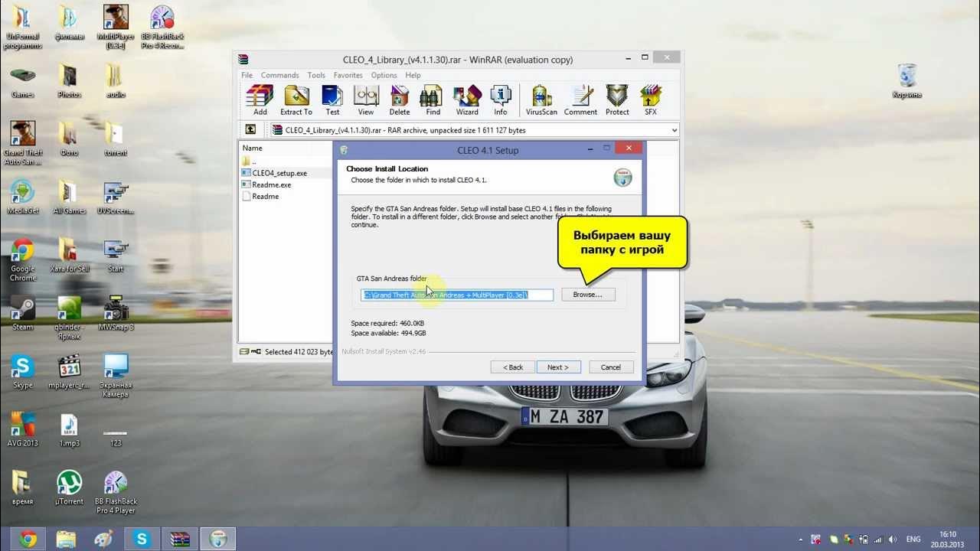Open the Find binoculars tool
The height and width of the screenshot is (551, 980).
433,100
